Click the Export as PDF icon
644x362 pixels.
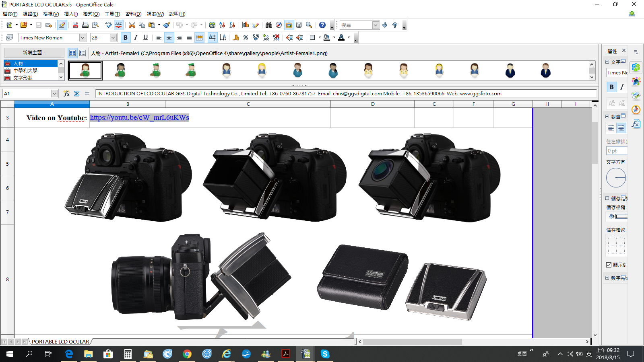click(x=75, y=25)
